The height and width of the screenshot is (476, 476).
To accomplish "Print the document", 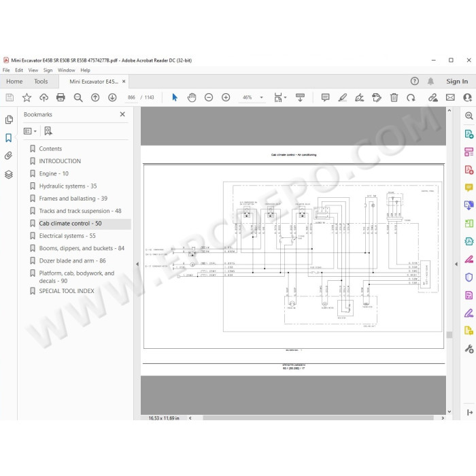I will (61, 97).
